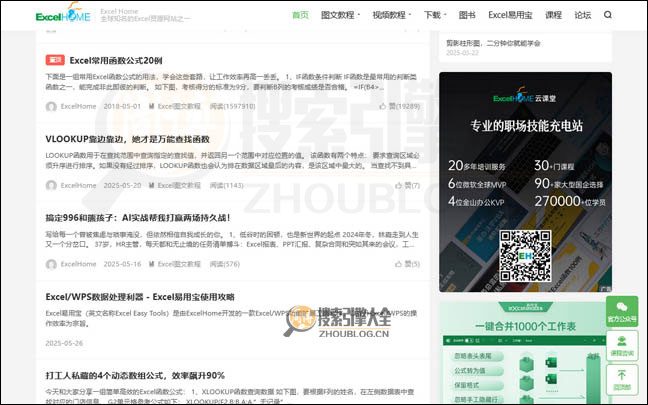Viewport: 648px width, 405px height.
Task: Click the excerpt beginning 下面是一组常用Excel函数公式
Action: pyautogui.click(x=231, y=82)
